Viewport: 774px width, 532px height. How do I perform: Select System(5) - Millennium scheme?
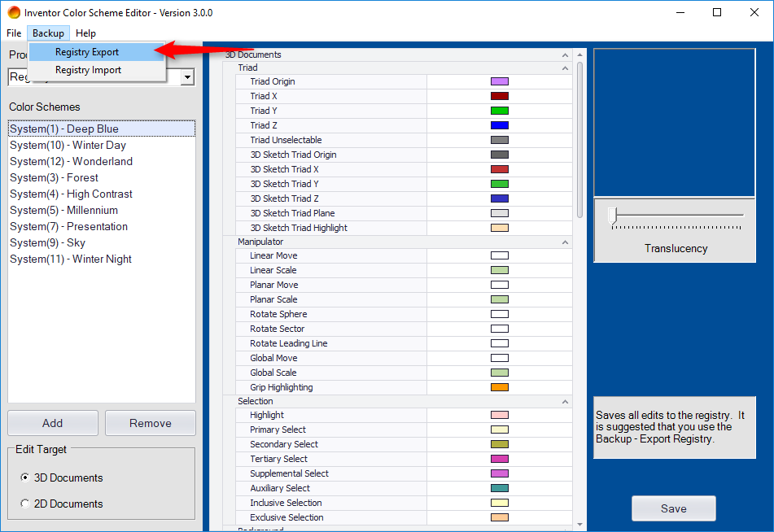[x=102, y=210]
